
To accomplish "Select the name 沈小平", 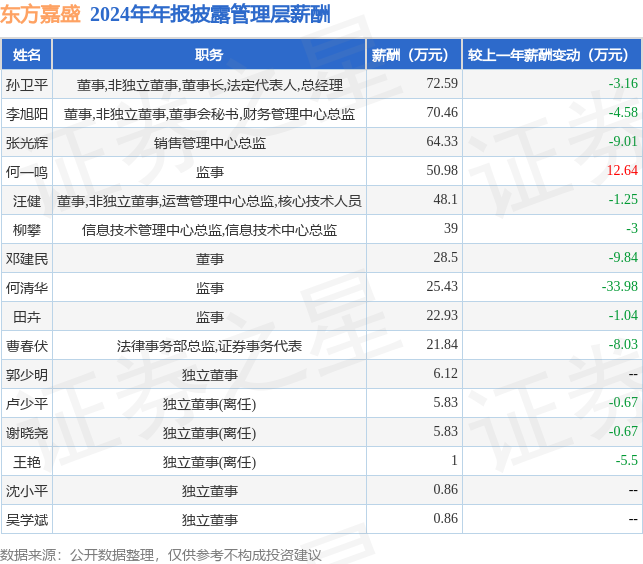I will coord(27,491).
